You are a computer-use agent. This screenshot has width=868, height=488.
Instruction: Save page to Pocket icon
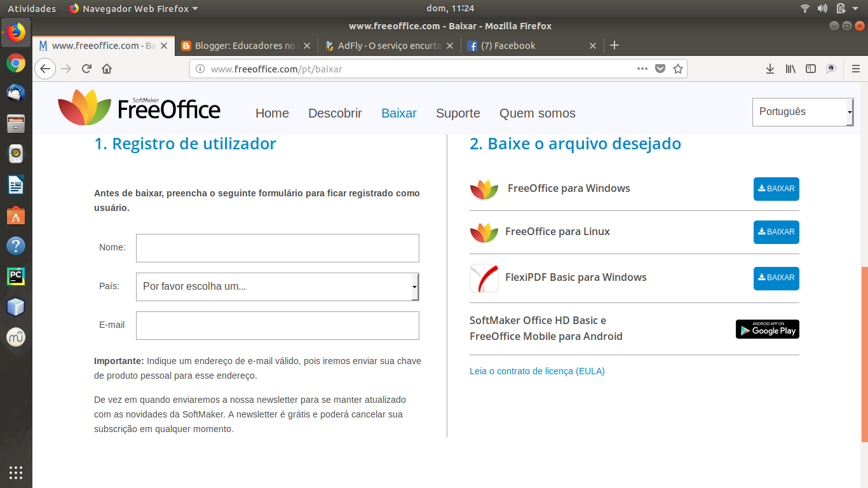point(660,69)
